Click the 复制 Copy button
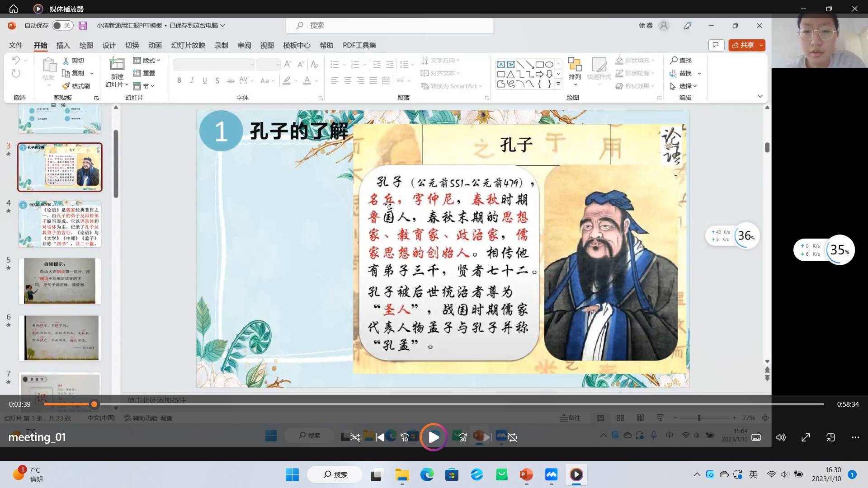The height and width of the screenshot is (488, 868). tap(73, 73)
